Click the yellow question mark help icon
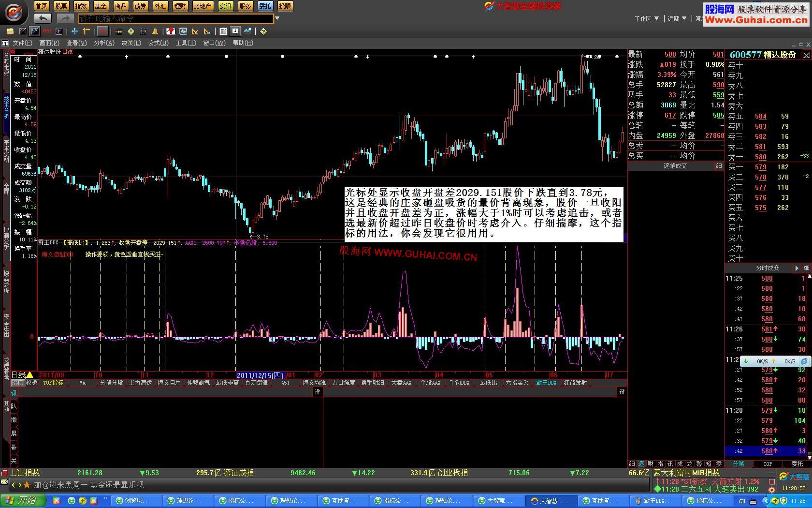 [263, 31]
